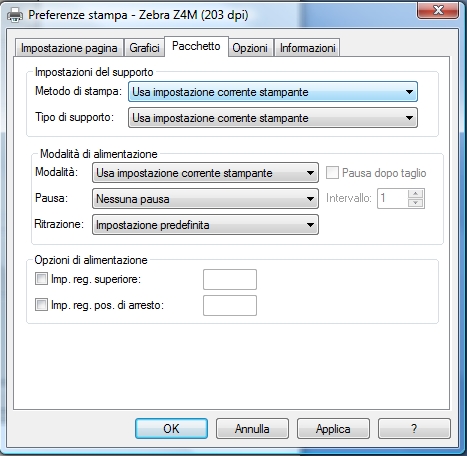Viewport: 467px width, 456px height.
Task: Open the Metodo di stampa dropdown
Action: [273, 92]
